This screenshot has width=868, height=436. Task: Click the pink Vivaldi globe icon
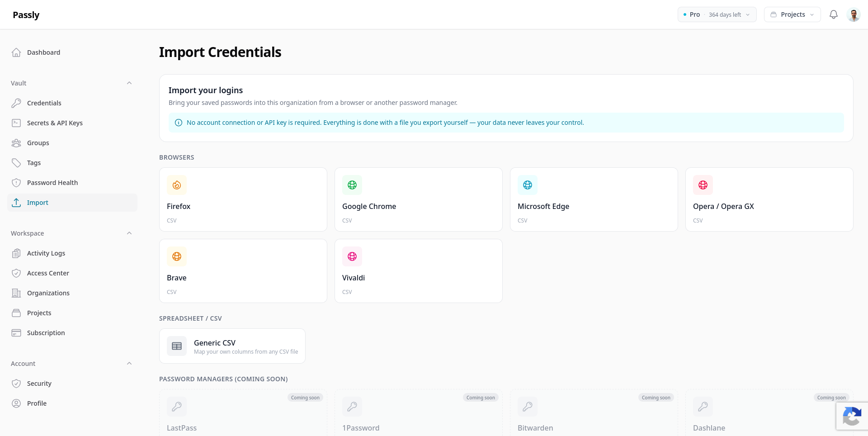[x=352, y=256]
